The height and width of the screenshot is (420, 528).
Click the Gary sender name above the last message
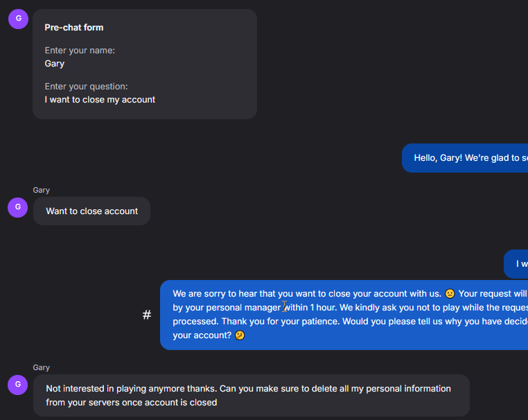tap(42, 367)
